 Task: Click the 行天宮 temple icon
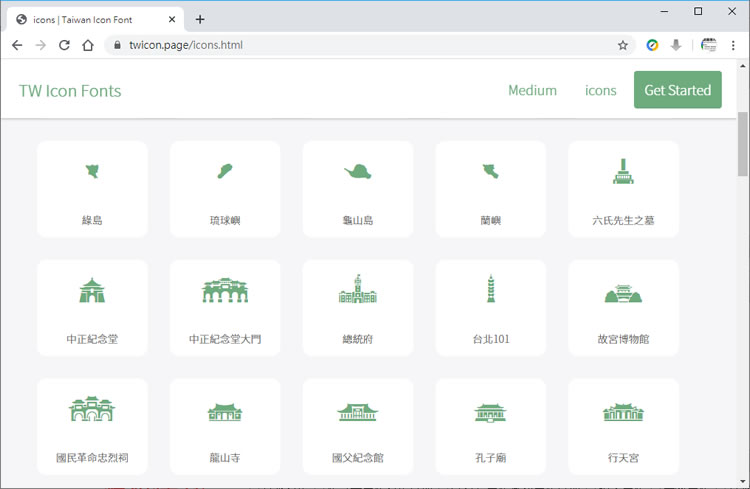(623, 411)
